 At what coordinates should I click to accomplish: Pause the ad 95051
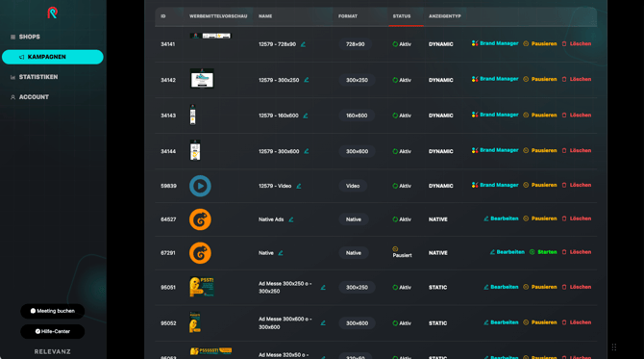tap(540, 287)
